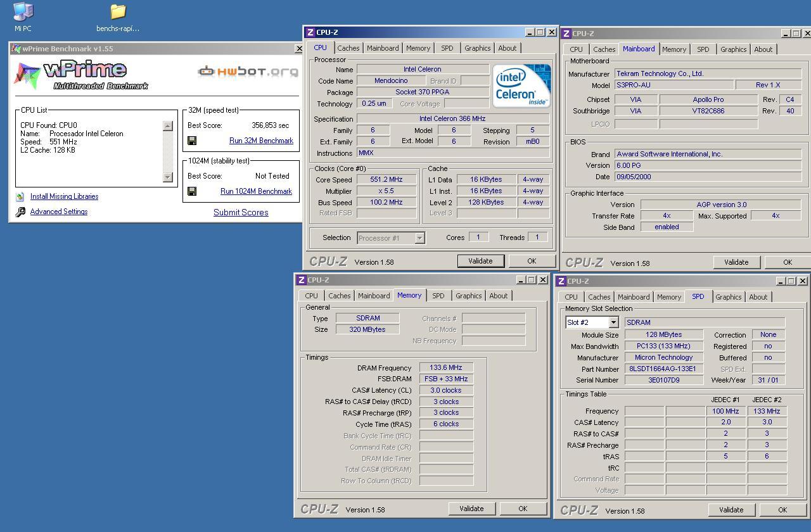
Task: Click the Advanced Settings wrench icon
Action: [x=20, y=212]
